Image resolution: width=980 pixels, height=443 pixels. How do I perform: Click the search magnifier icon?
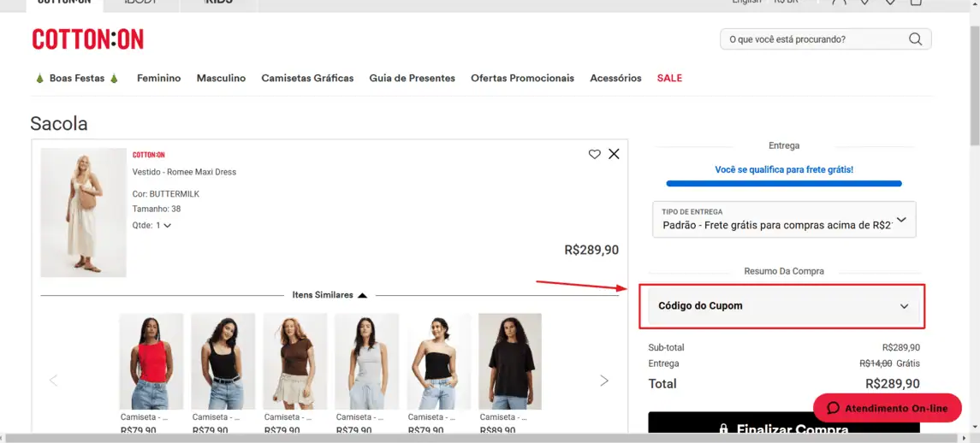click(x=915, y=39)
